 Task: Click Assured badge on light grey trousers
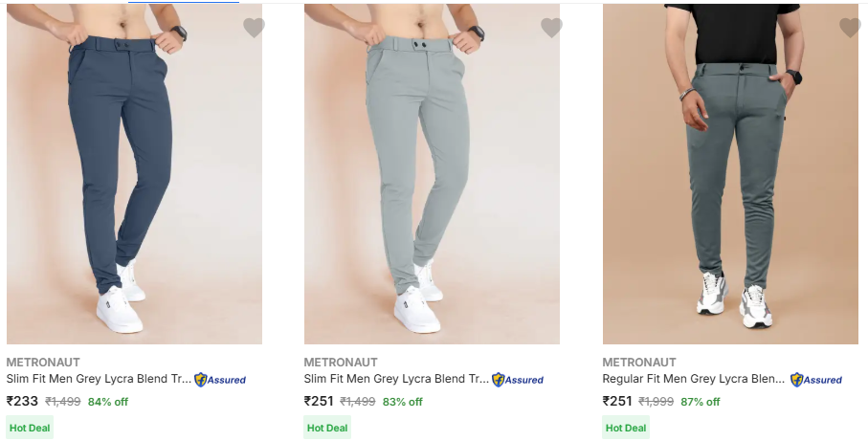point(518,380)
